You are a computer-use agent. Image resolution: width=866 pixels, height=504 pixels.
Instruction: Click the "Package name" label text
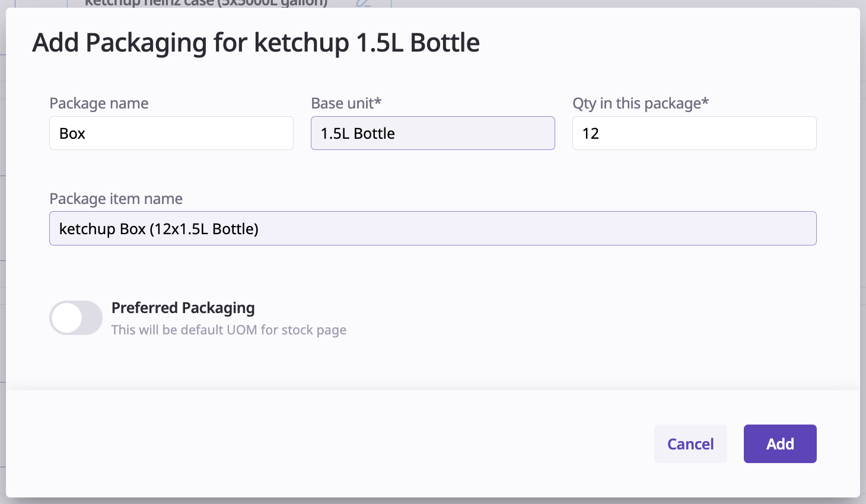pos(99,104)
